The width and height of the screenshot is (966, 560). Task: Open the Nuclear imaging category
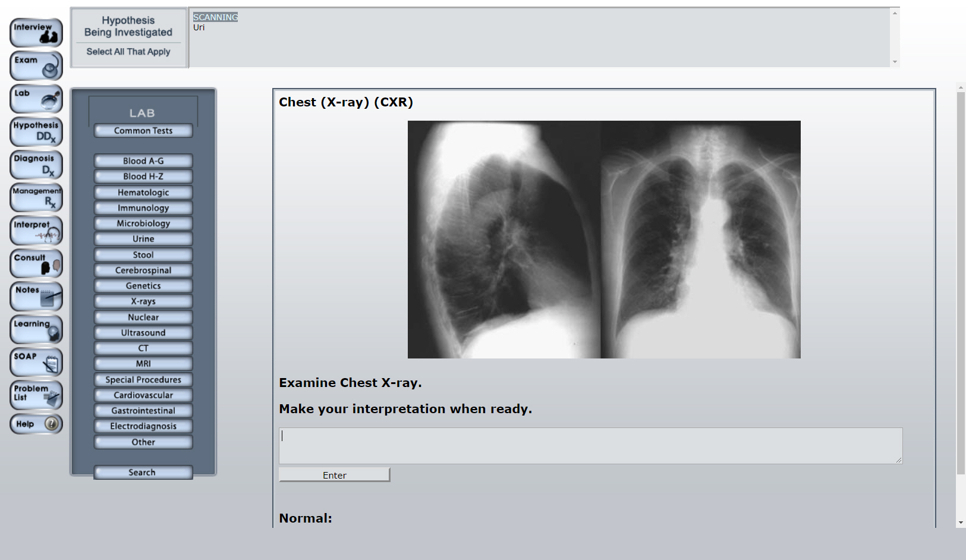point(143,317)
